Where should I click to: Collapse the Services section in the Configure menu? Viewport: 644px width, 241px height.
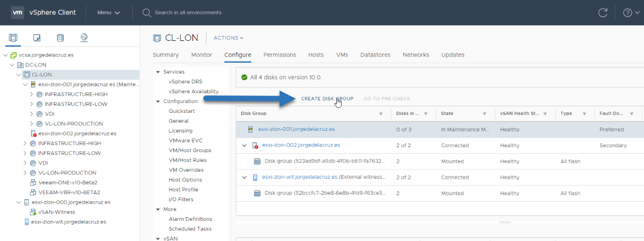coord(157,72)
